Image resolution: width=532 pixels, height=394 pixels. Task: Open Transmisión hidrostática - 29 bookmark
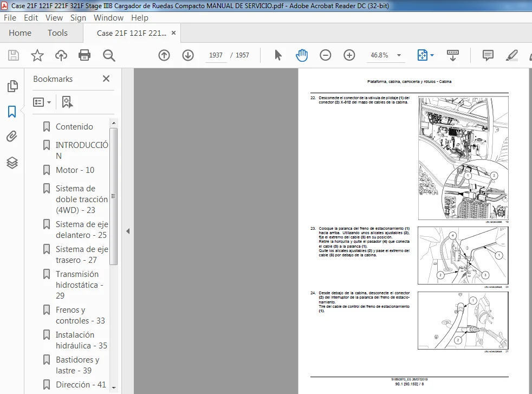click(80, 285)
